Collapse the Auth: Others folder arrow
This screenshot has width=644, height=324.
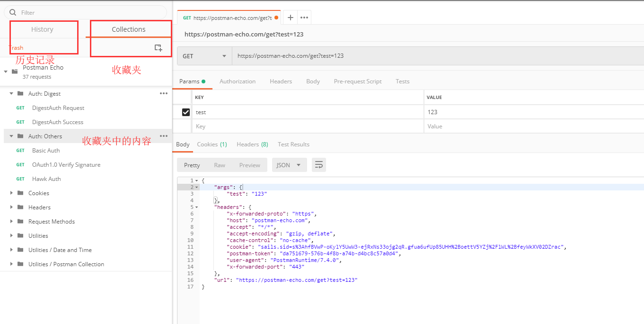[11, 136]
